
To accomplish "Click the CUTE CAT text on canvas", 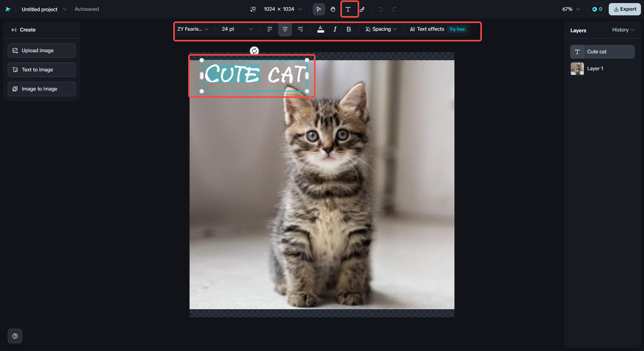I will point(255,74).
